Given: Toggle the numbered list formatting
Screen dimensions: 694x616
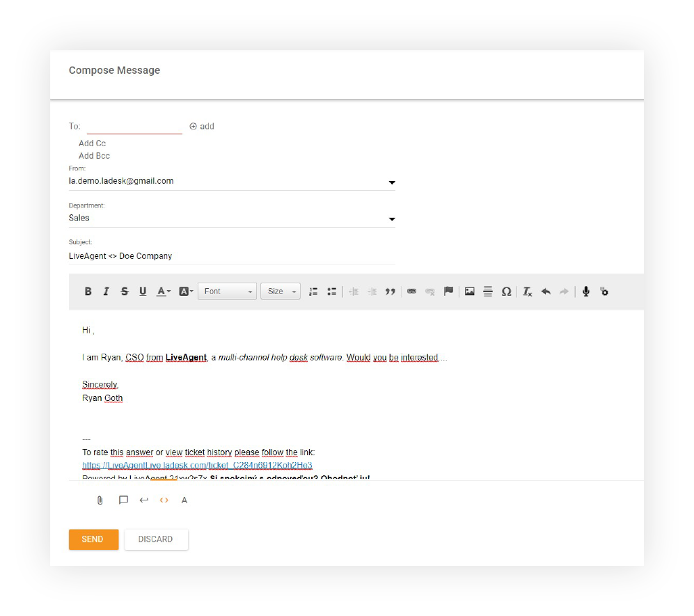Looking at the screenshot, I should [x=313, y=291].
